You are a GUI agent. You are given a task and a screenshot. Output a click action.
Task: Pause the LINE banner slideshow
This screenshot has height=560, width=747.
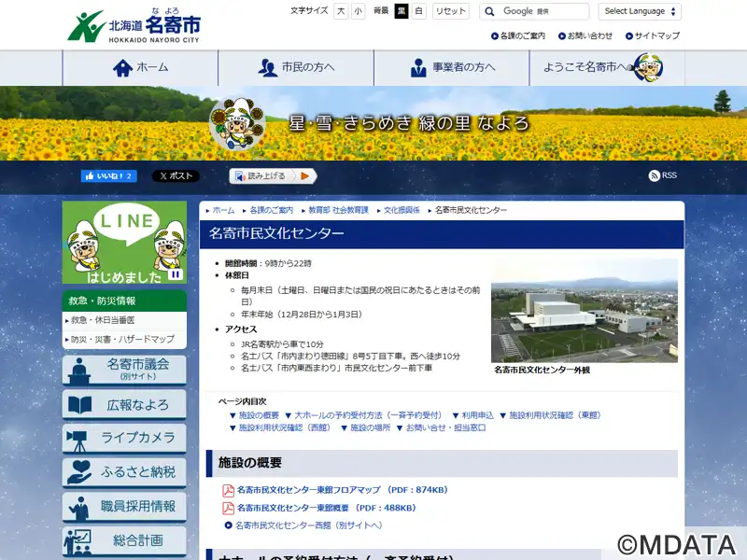click(175, 274)
